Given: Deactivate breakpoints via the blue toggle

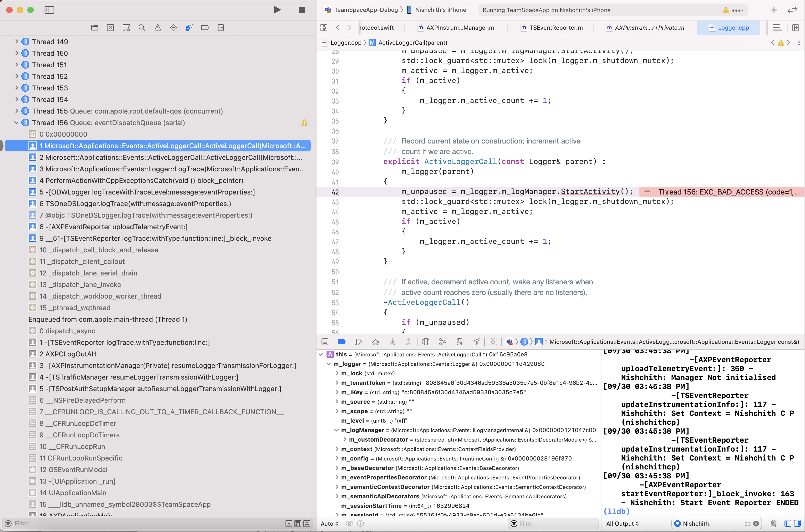Looking at the screenshot, I should pyautogui.click(x=342, y=342).
